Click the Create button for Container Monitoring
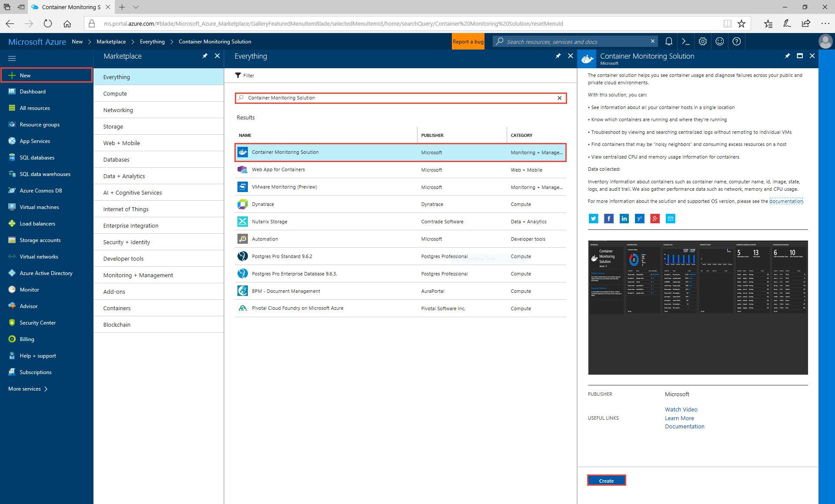 pos(606,481)
